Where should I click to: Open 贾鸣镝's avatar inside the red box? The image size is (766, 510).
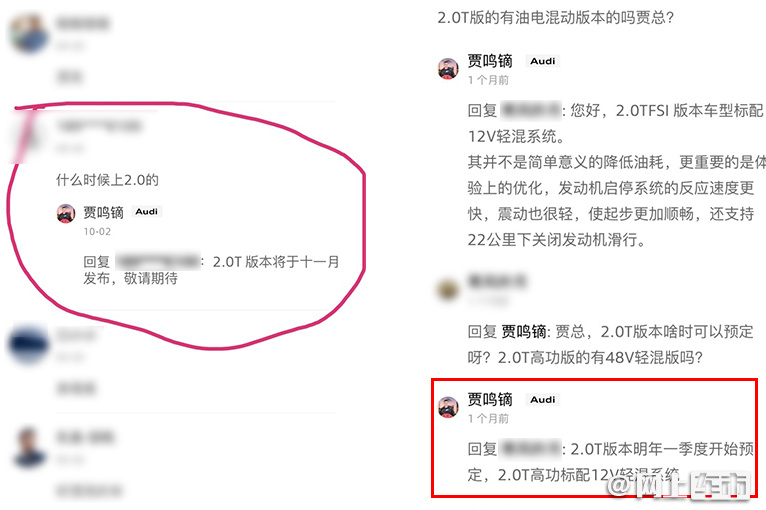click(x=448, y=407)
